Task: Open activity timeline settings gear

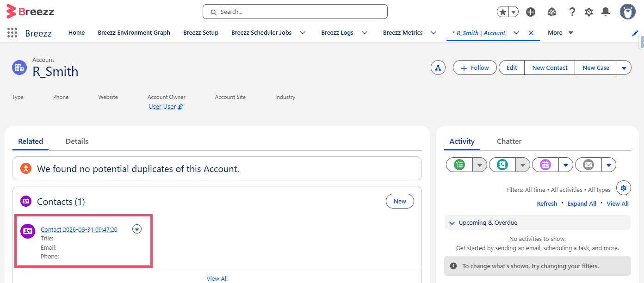Action: pos(623,188)
